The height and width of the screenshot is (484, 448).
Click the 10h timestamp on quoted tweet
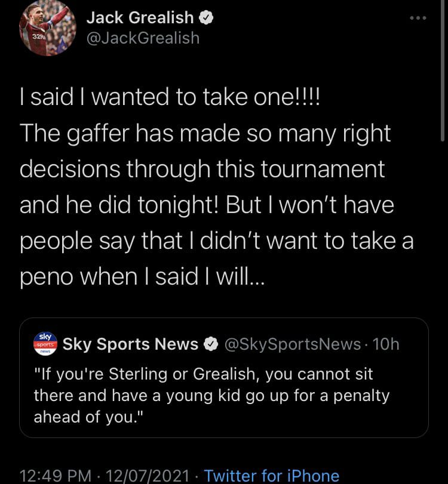click(x=385, y=344)
